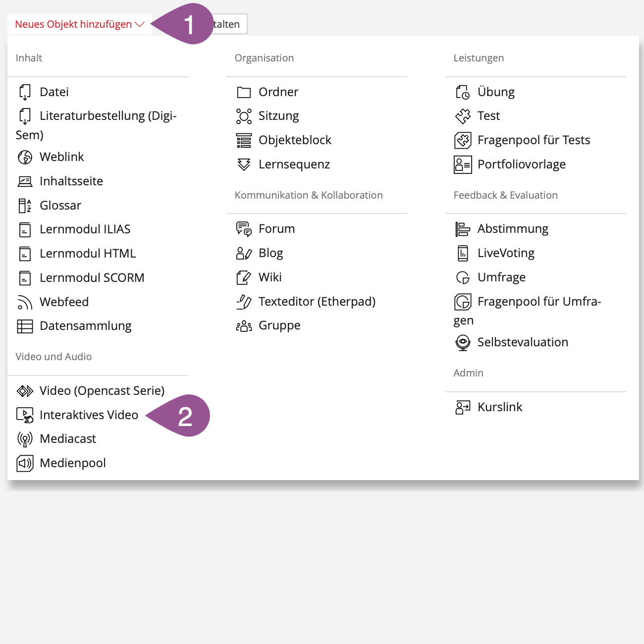The height and width of the screenshot is (644, 644).
Task: Click the Forum speech bubble icon
Action: point(244,229)
